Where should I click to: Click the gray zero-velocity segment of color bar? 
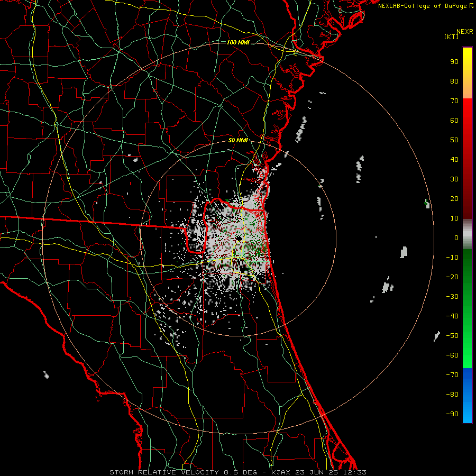467,234
